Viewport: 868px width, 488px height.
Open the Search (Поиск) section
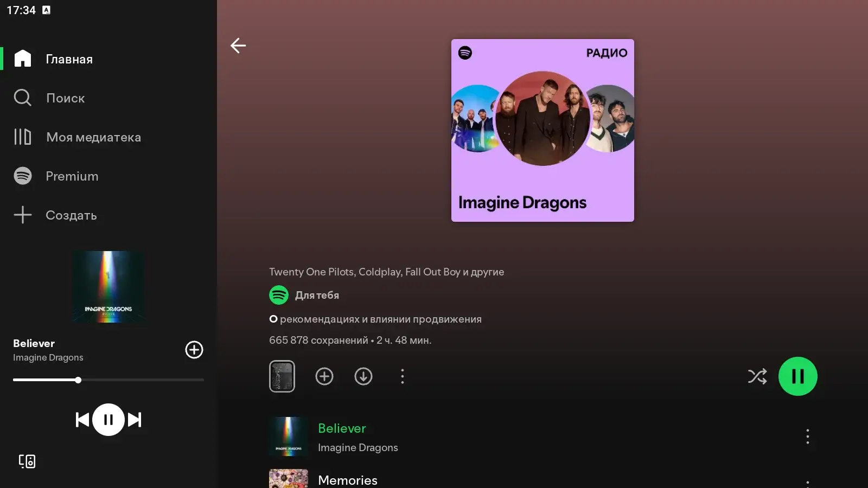coord(65,98)
